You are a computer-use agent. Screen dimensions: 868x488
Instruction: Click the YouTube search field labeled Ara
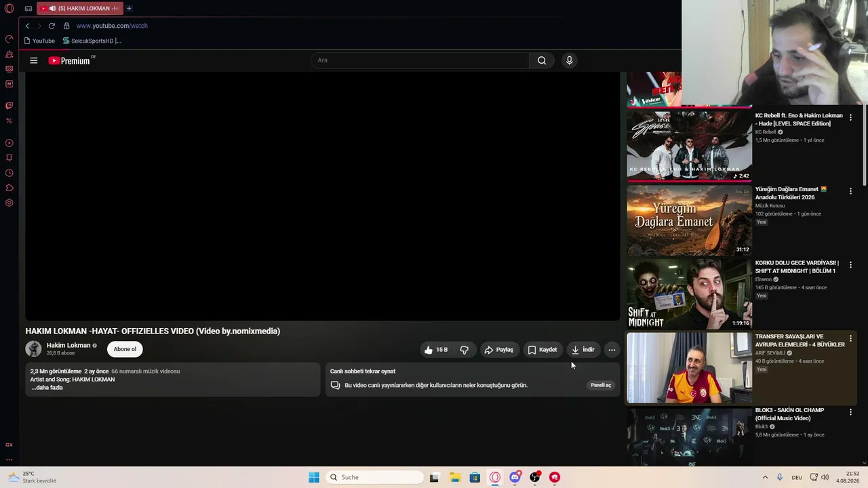420,60
